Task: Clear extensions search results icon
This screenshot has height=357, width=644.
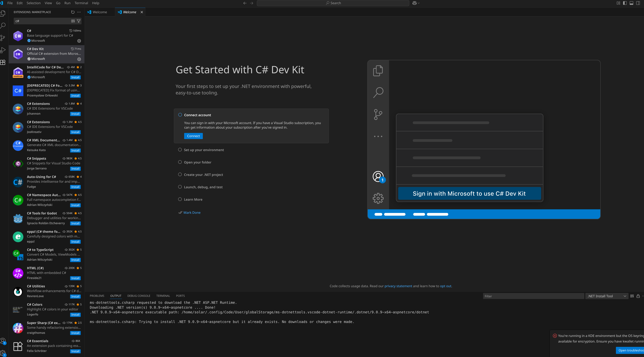Action: coord(73,21)
